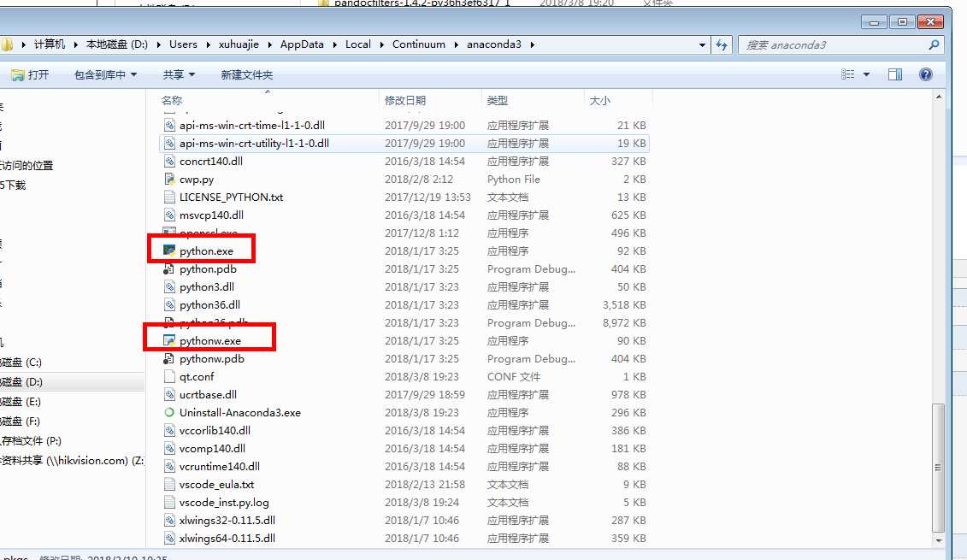Click the vcruntime140.dll file icon
Image resolution: width=967 pixels, height=560 pixels.
[x=169, y=466]
